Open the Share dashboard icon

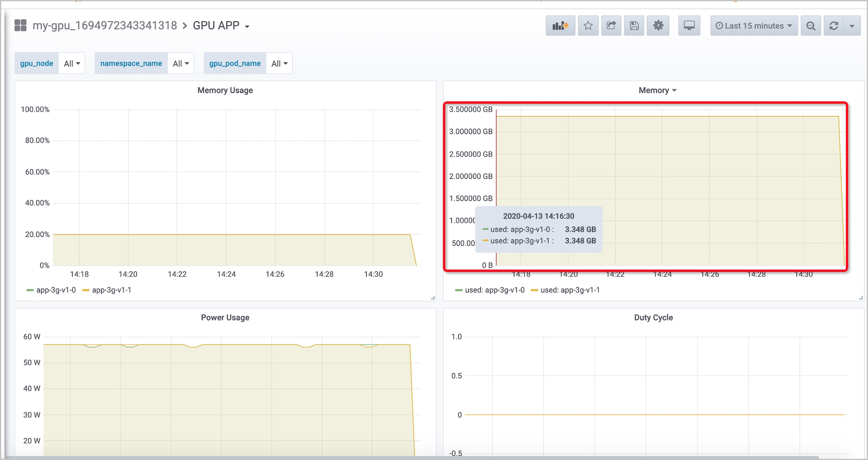(x=611, y=25)
